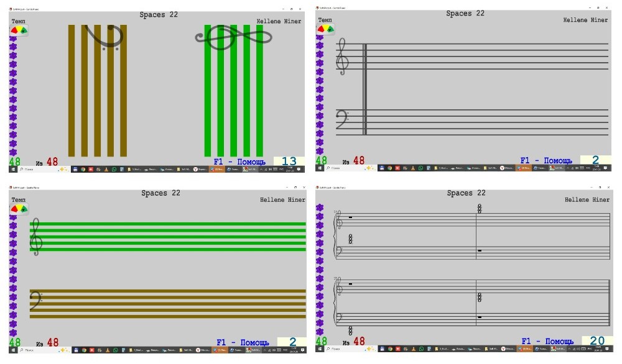
Task: Click "F1 - Помощь" in the top-left window
Action: pos(239,162)
